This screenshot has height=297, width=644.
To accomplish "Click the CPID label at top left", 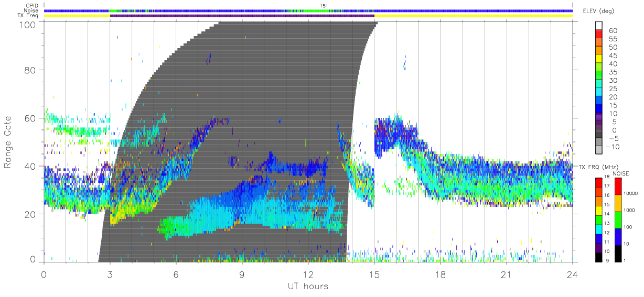I will [32, 6].
